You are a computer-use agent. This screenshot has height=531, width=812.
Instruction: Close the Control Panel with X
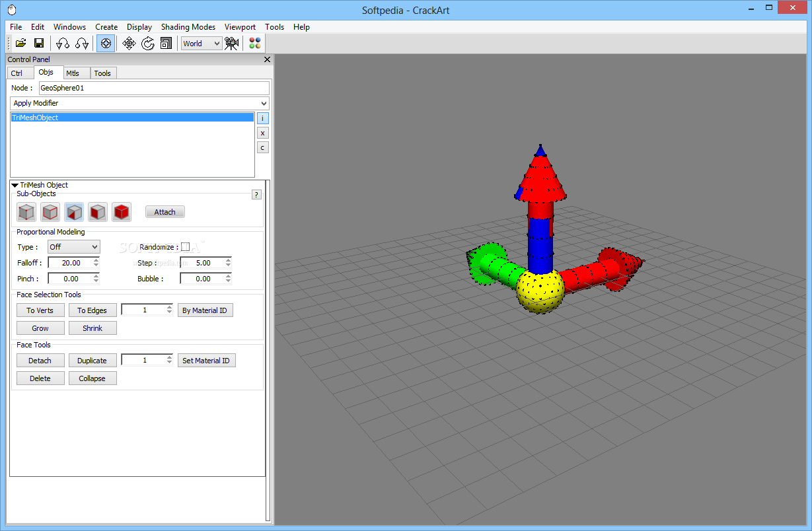coord(267,59)
